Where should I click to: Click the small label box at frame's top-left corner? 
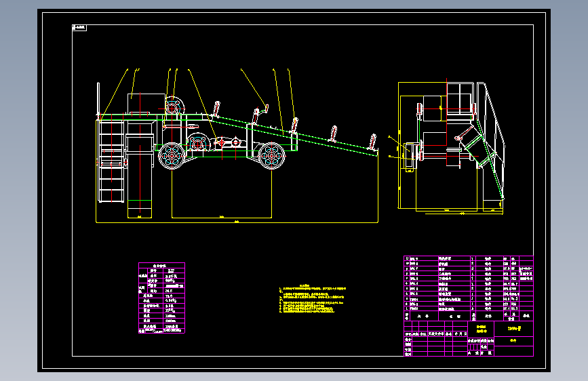[x=79, y=28]
